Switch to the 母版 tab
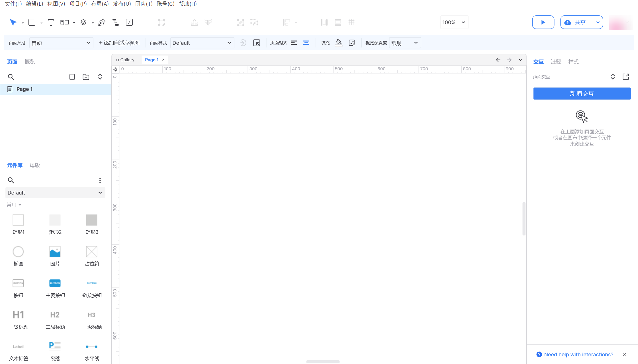Viewport: 638px width, 364px height. (35, 165)
